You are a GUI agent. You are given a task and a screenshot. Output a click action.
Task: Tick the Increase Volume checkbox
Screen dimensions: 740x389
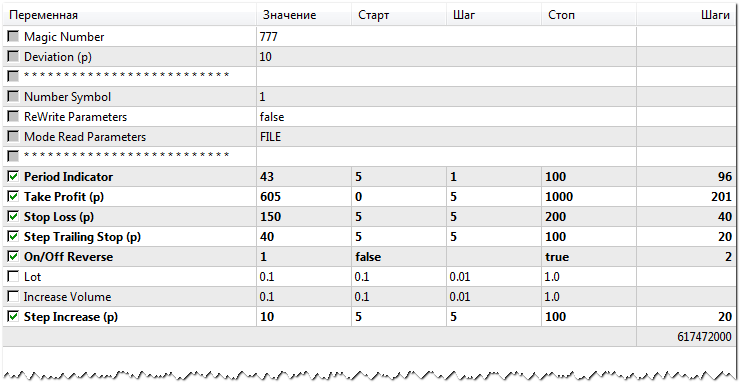click(13, 296)
